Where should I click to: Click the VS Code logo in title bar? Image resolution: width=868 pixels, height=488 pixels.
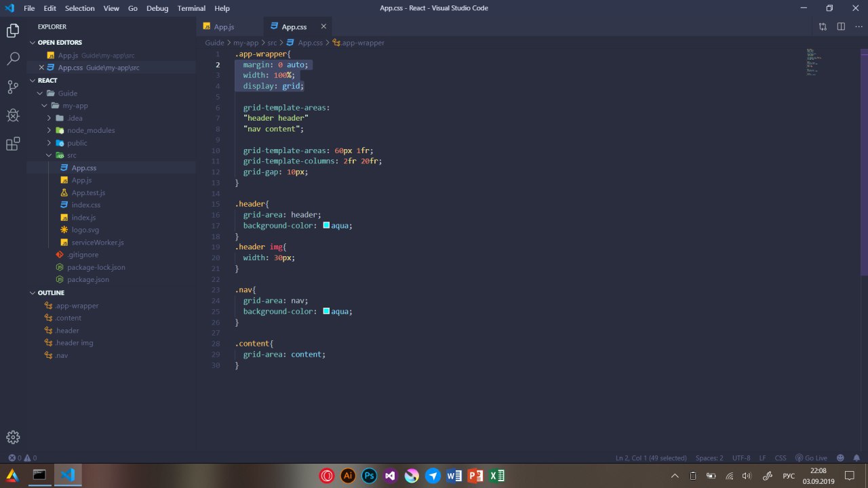pos(9,8)
